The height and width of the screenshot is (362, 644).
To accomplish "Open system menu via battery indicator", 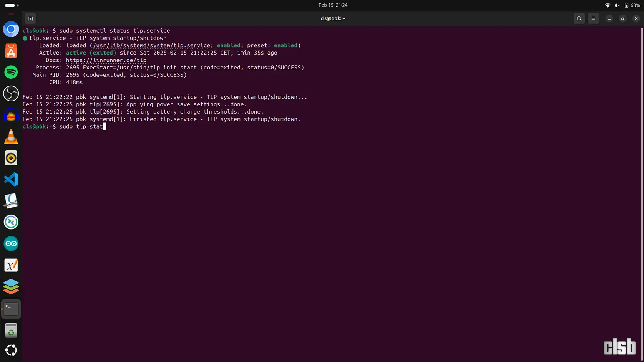I will [632, 5].
